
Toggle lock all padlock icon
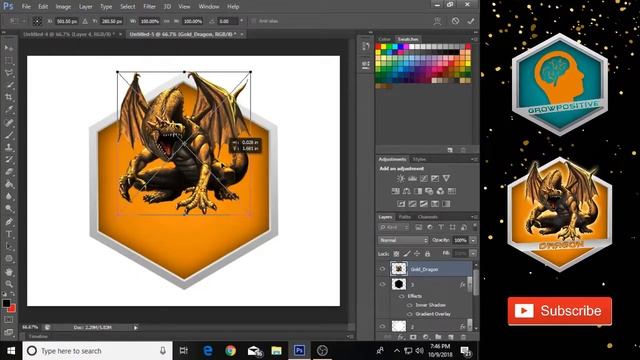[427, 253]
